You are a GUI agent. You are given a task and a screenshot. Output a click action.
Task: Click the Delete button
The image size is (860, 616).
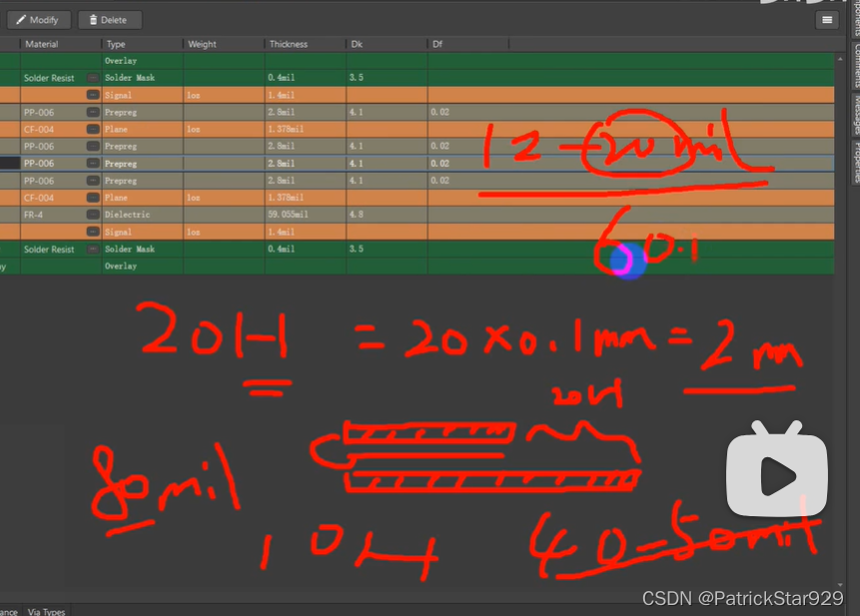point(110,20)
